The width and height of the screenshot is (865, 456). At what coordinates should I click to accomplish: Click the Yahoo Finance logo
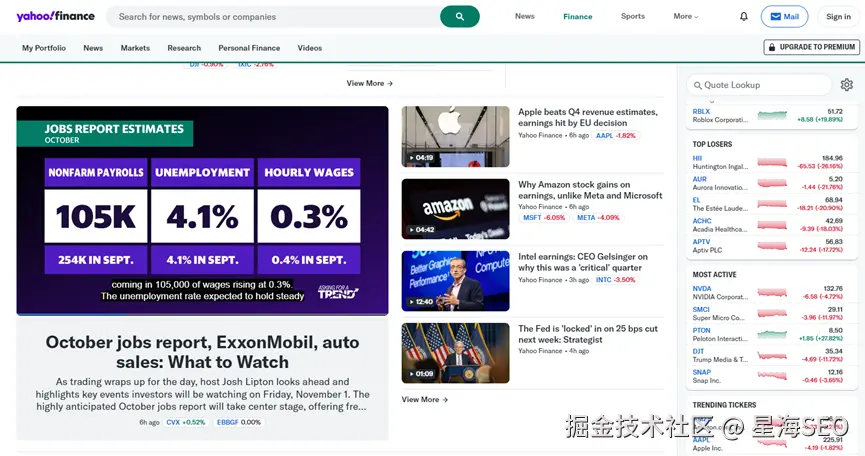[56, 16]
